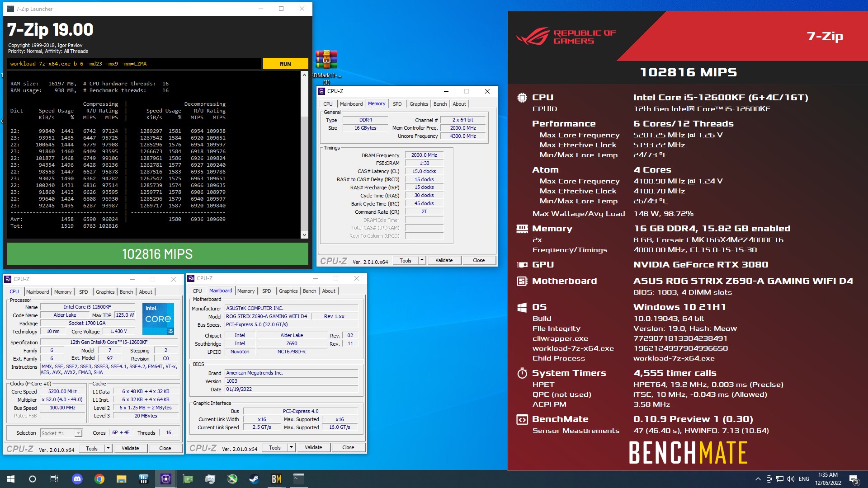Click the Core Voltage value 1.430 V

[x=118, y=331]
